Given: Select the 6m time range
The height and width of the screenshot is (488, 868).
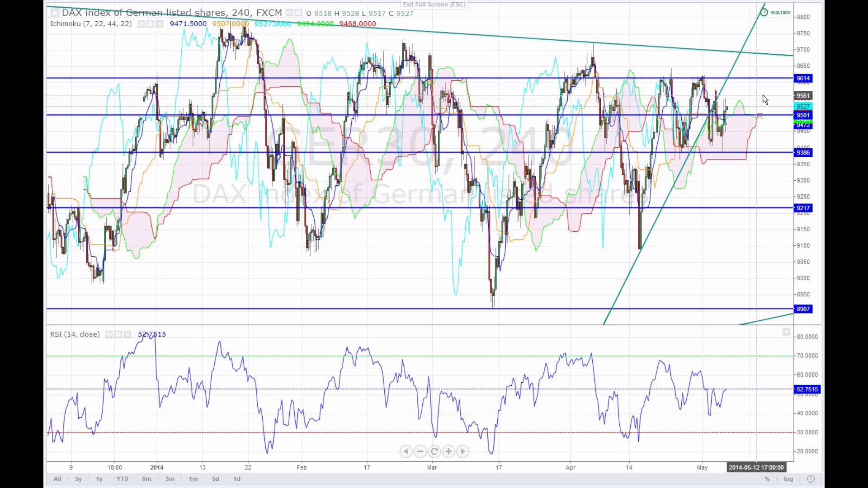Looking at the screenshot, I should tap(146, 479).
